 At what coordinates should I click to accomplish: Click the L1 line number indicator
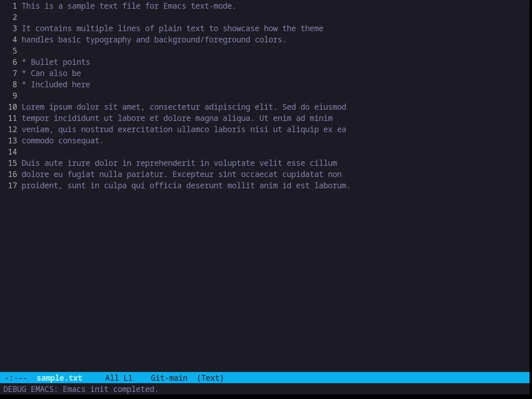click(x=128, y=378)
